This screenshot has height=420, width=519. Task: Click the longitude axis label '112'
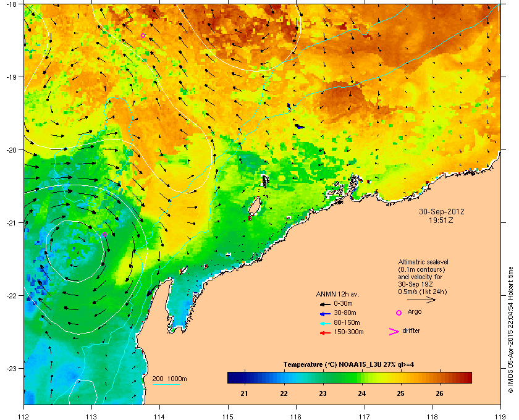[24, 417]
